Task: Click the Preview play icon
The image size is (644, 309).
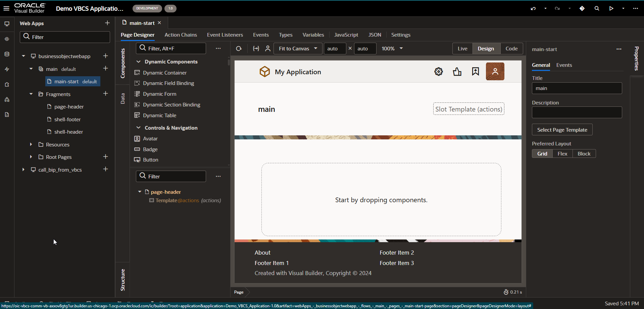Action: point(611,8)
